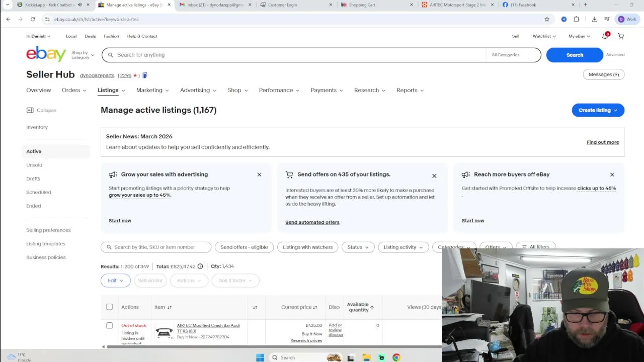Expand the Advertising menu
Screen dimensions: 644x362
pyautogui.click(x=198, y=90)
